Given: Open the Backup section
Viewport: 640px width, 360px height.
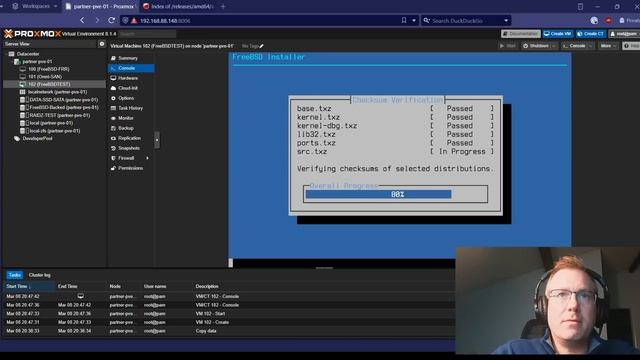Looking at the screenshot, I should tap(126, 128).
